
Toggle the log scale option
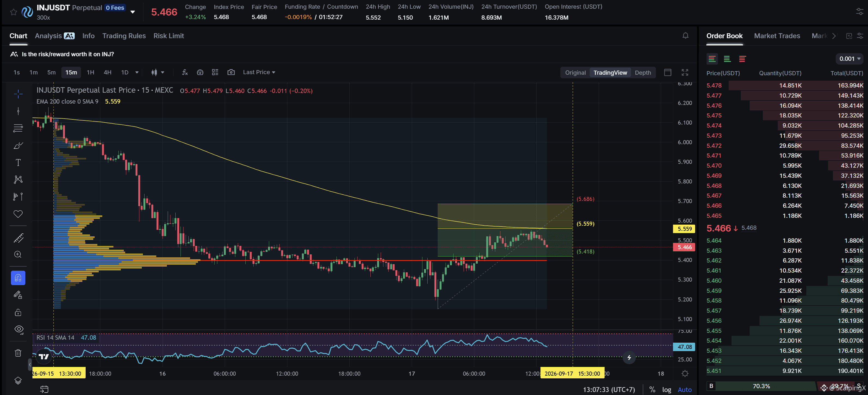point(666,390)
